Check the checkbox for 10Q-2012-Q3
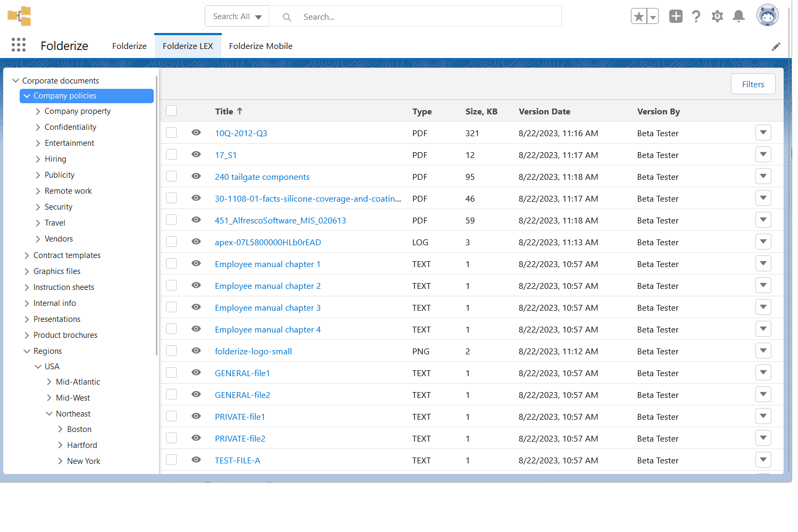Viewport: 798px width, 532px height. pyautogui.click(x=171, y=132)
